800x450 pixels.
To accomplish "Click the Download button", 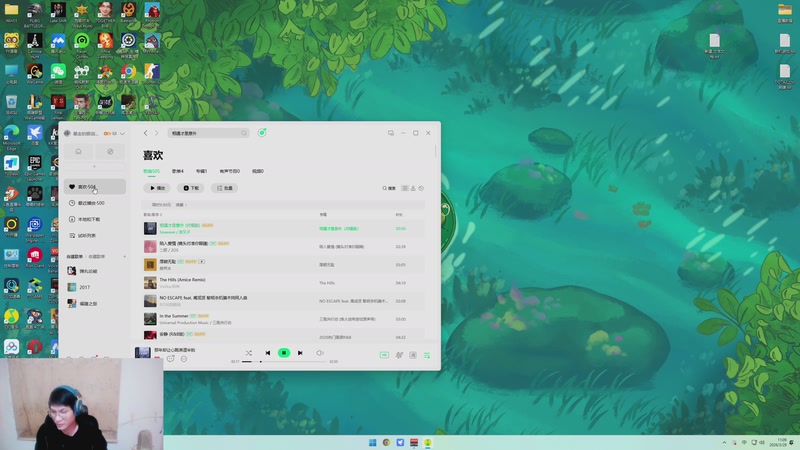I will (191, 188).
